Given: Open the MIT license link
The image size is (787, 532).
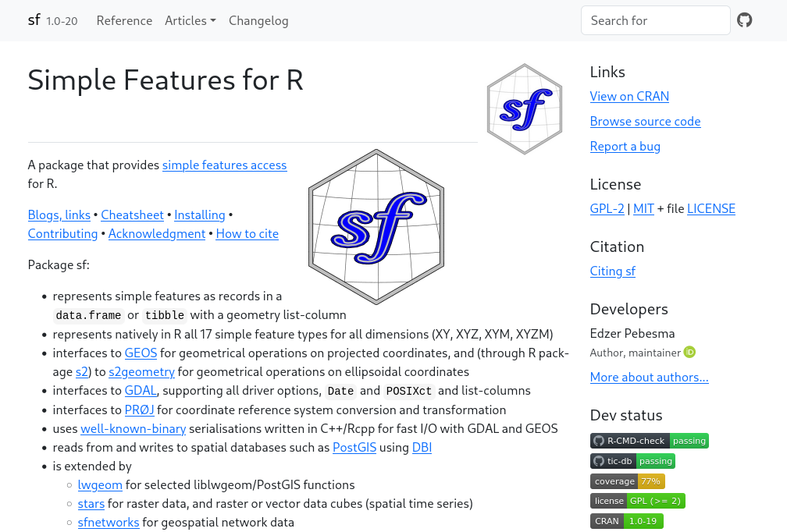Looking at the screenshot, I should (x=644, y=208).
